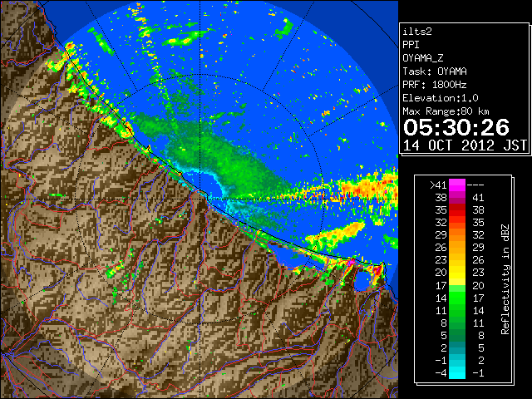Viewport: 532px width, 399px height.
Task: Click the radar site at crosshair center
Action: click(200, 199)
